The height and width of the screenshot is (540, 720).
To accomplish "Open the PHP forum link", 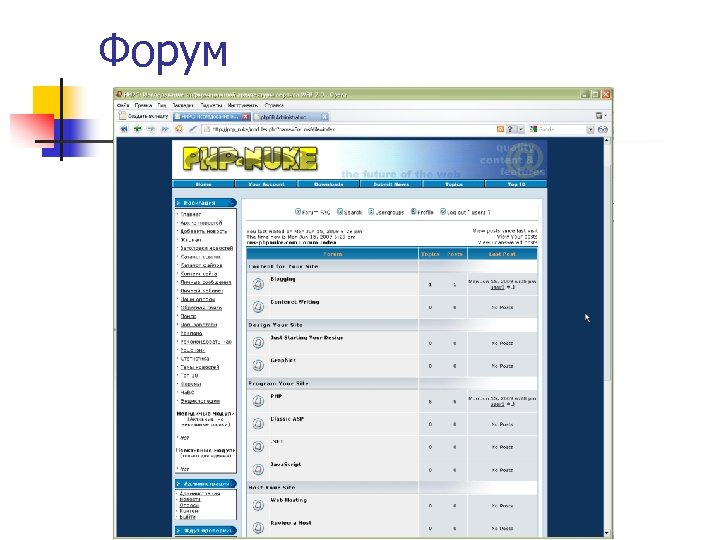I will [x=276, y=396].
